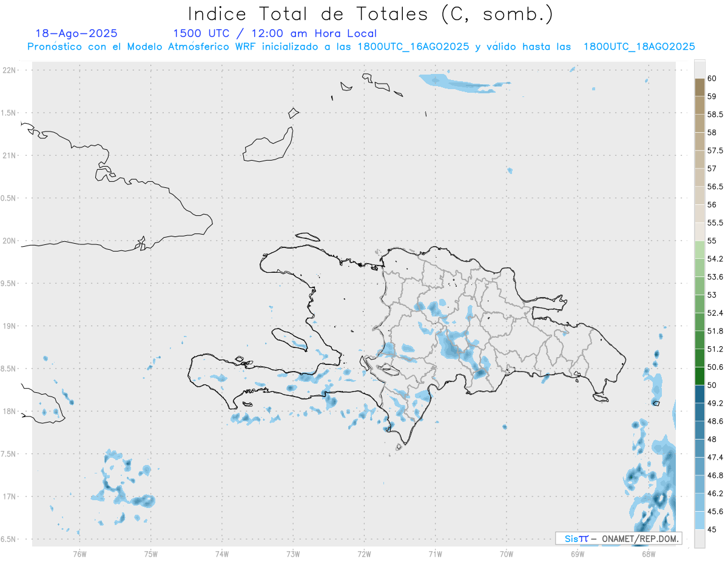Pick the dark green swatch between 50 and 50.6
Viewport: 728px width, 562px height.
[x=699, y=376]
